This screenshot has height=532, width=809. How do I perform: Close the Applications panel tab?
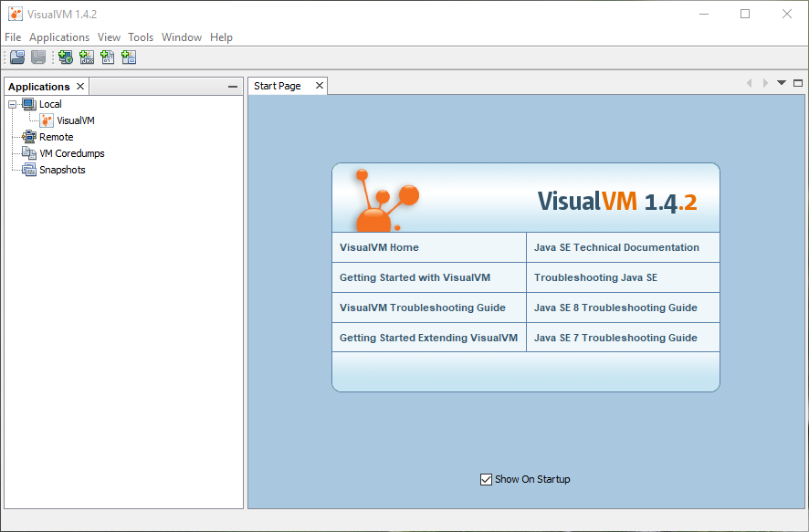pyautogui.click(x=80, y=87)
